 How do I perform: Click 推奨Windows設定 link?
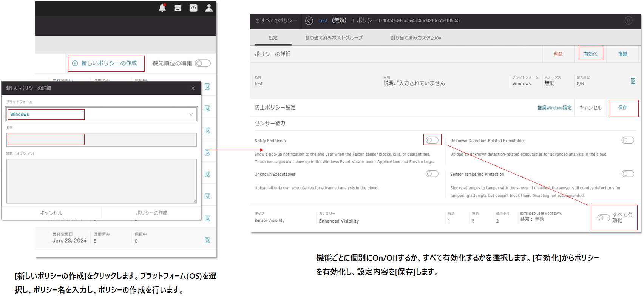pyautogui.click(x=554, y=108)
